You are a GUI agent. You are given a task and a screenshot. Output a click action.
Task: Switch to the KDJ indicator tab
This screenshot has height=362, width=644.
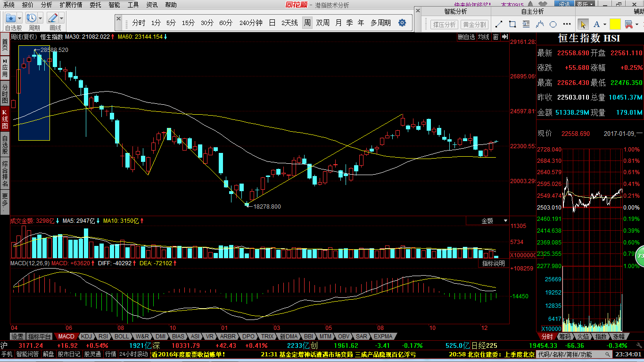(87, 337)
